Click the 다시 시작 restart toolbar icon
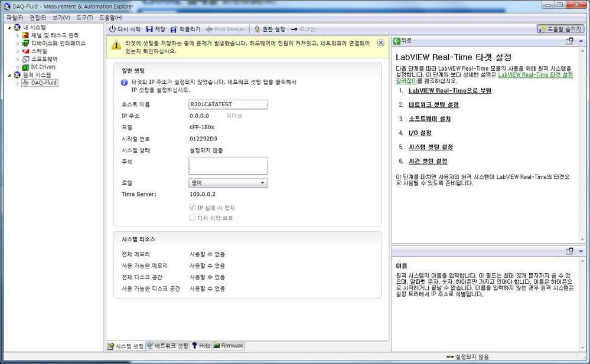Image resolution: width=590 pixels, height=364 pixels. 112,29
